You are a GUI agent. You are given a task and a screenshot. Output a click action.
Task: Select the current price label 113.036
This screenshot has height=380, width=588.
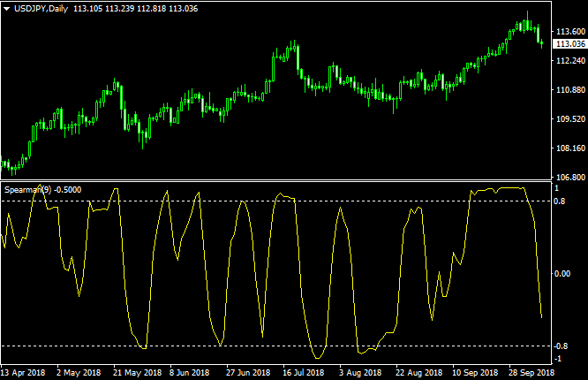pos(570,44)
